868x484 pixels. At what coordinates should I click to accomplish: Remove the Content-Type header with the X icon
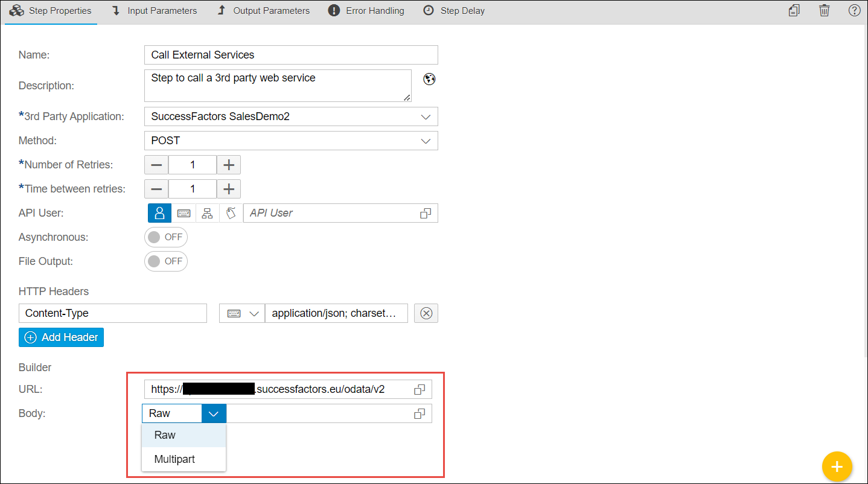point(426,313)
